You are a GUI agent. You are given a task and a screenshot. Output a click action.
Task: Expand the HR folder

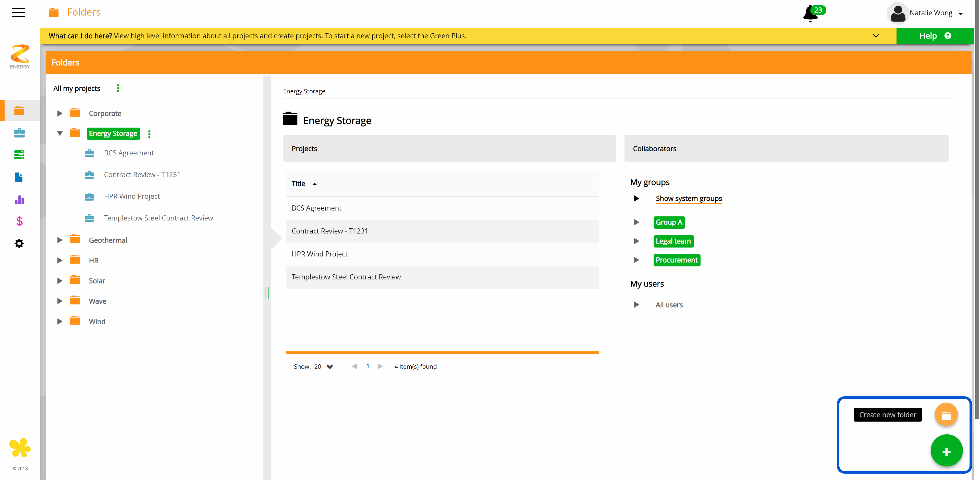click(60, 261)
